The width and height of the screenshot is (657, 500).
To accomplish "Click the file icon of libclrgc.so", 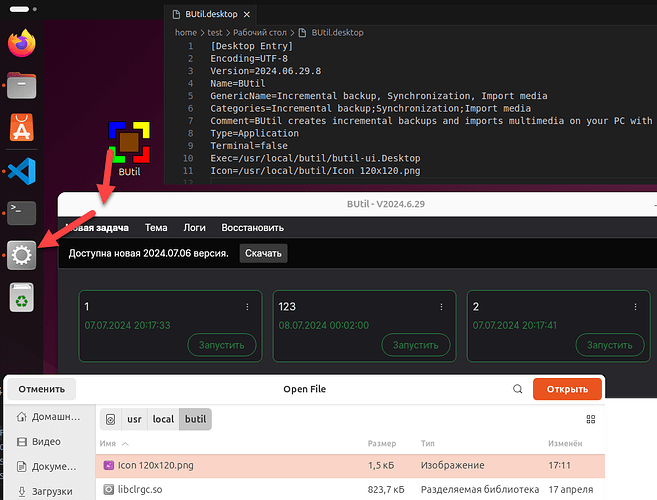I will [x=109, y=490].
